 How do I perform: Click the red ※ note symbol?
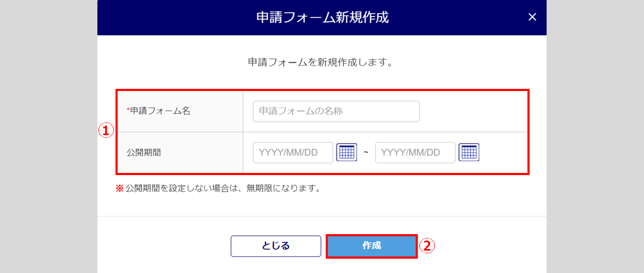119,188
